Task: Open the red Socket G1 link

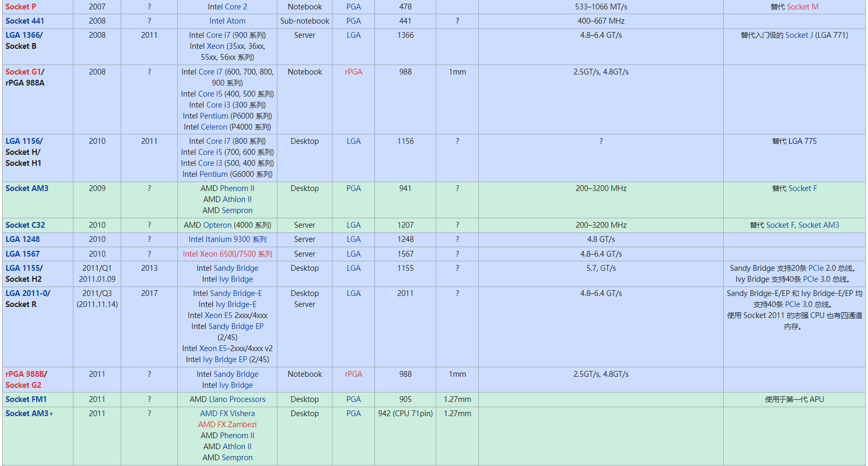Action: [x=23, y=72]
